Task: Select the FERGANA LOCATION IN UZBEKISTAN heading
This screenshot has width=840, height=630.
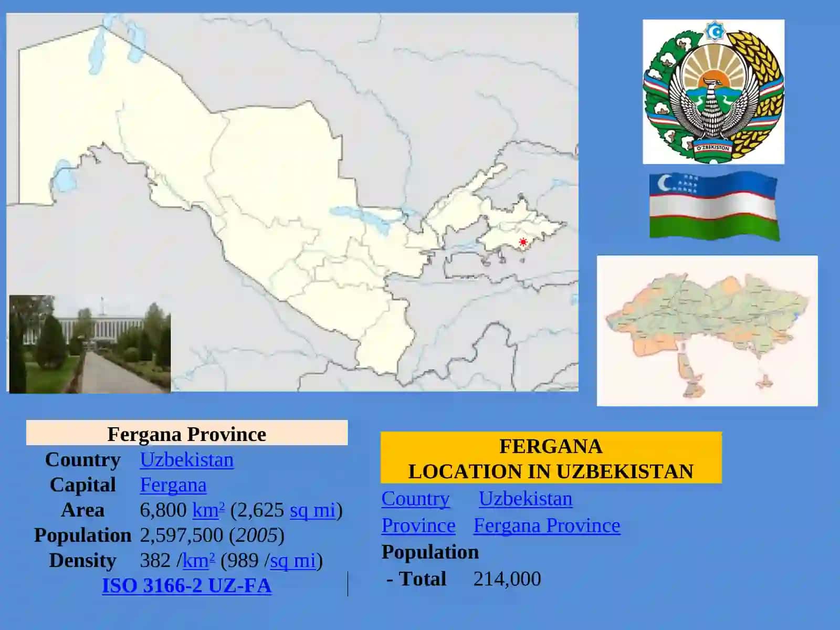Action: [x=551, y=458]
